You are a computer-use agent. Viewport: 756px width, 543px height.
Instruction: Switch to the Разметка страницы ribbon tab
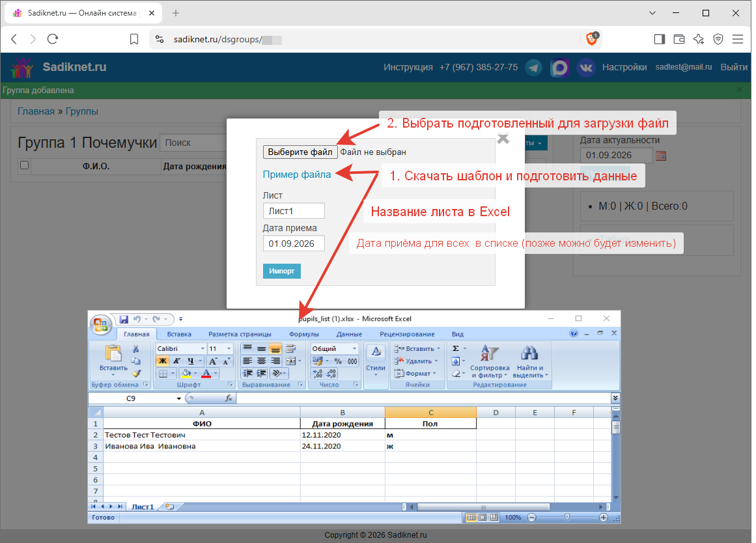[240, 334]
